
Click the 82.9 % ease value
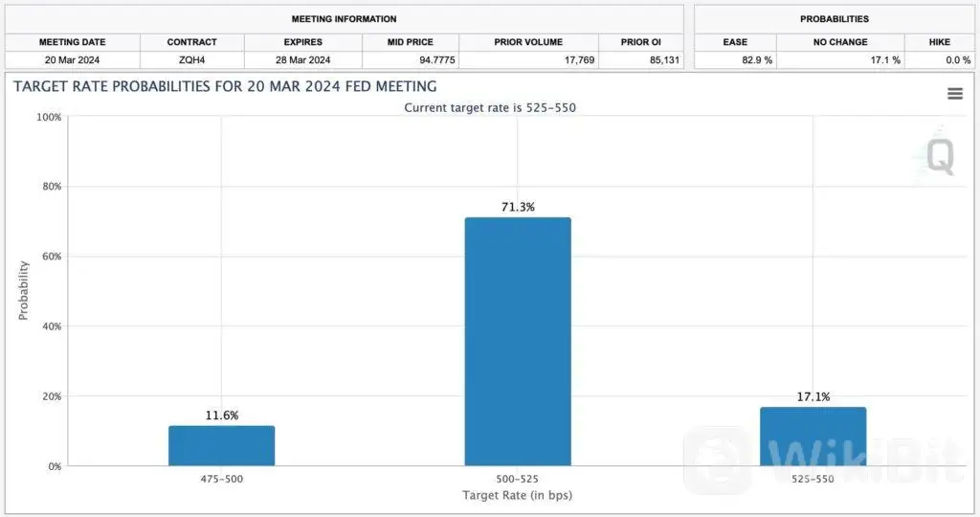[x=754, y=59]
